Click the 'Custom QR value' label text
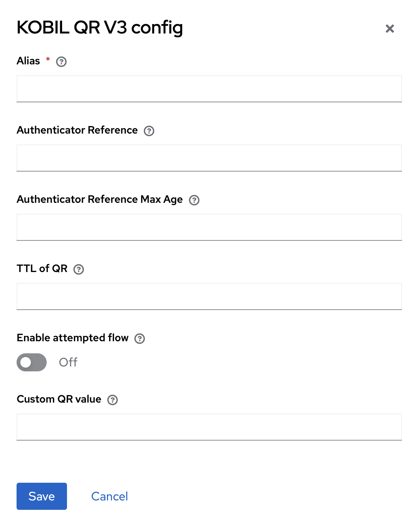The height and width of the screenshot is (526, 420). [59, 399]
